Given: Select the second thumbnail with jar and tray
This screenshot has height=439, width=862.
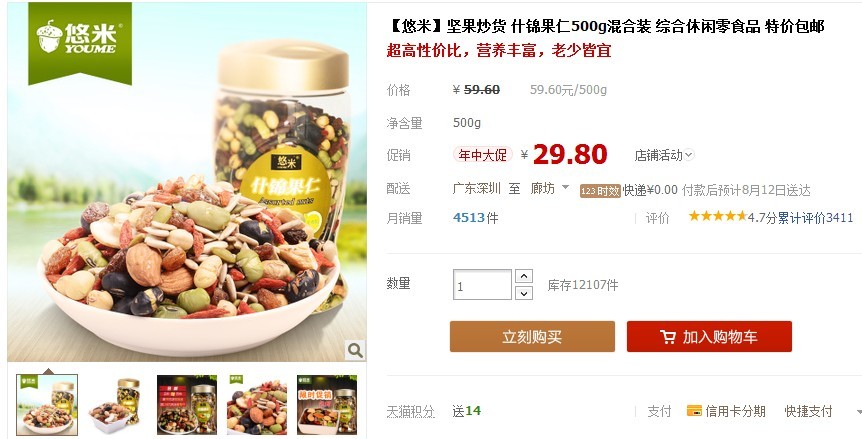Looking at the screenshot, I should coord(117,405).
